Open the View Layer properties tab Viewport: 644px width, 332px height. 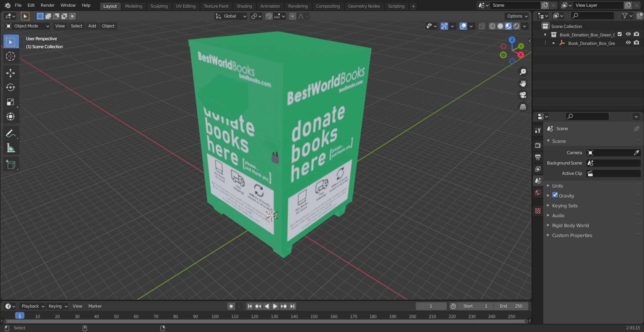point(538,169)
